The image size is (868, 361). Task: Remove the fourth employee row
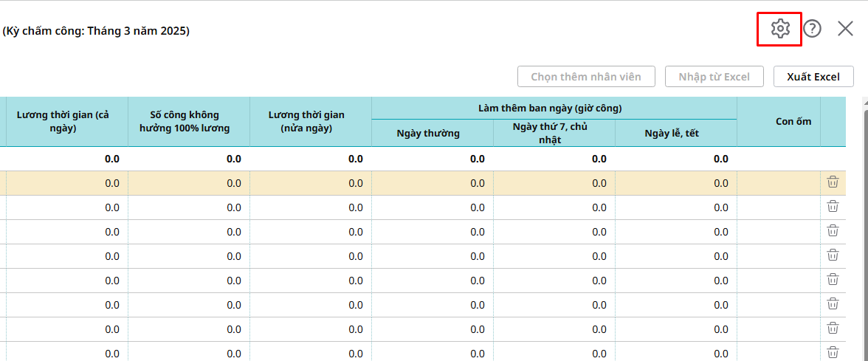pyautogui.click(x=833, y=255)
